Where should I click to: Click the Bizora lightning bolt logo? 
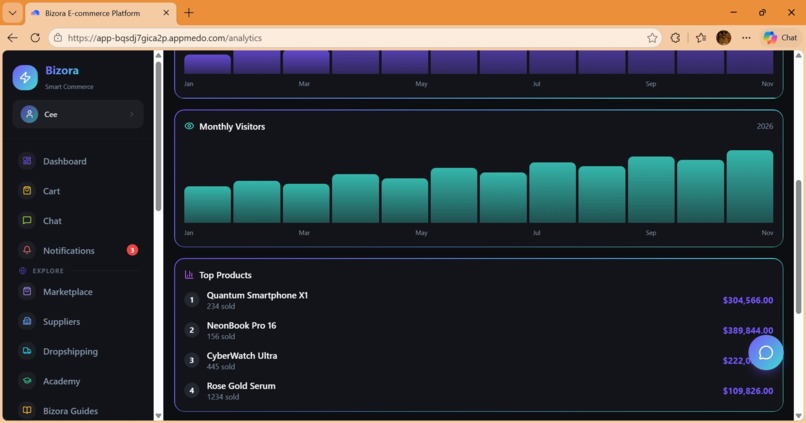[x=25, y=78]
